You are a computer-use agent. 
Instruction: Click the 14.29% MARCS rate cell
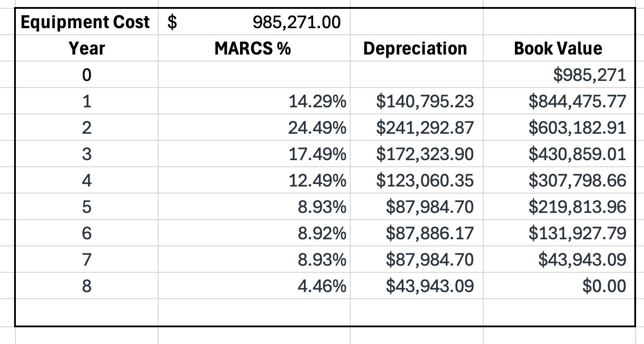click(x=317, y=102)
